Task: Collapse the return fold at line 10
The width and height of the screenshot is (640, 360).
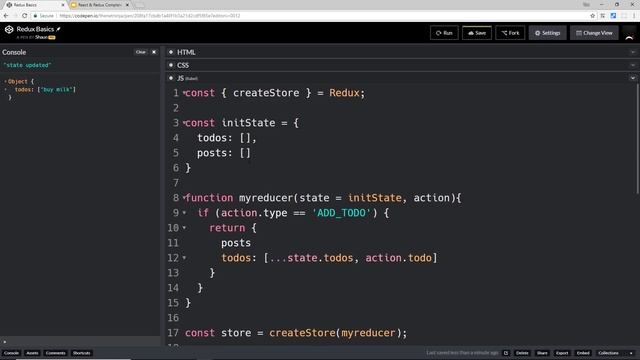Action: point(184,228)
